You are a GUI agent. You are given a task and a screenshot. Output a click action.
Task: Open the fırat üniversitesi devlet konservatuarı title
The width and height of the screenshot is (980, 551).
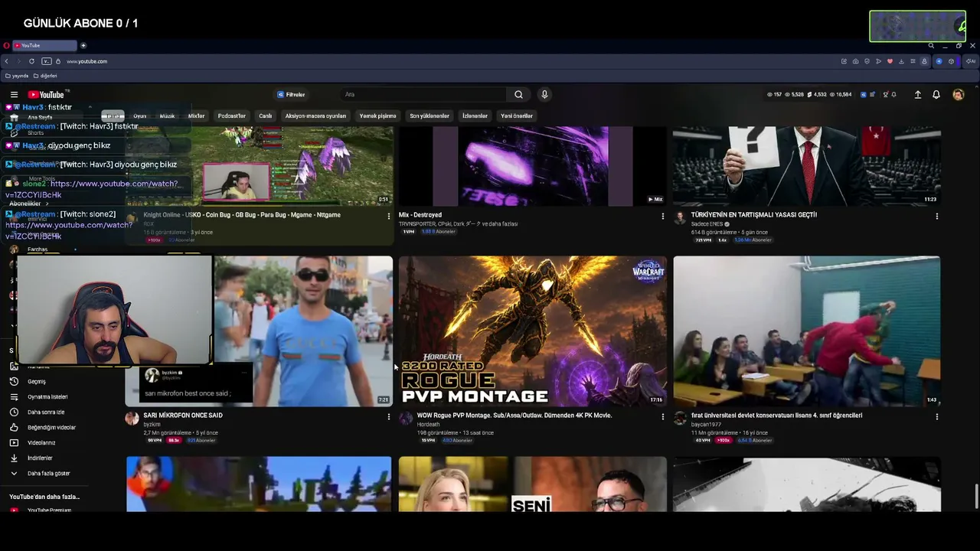tap(777, 416)
